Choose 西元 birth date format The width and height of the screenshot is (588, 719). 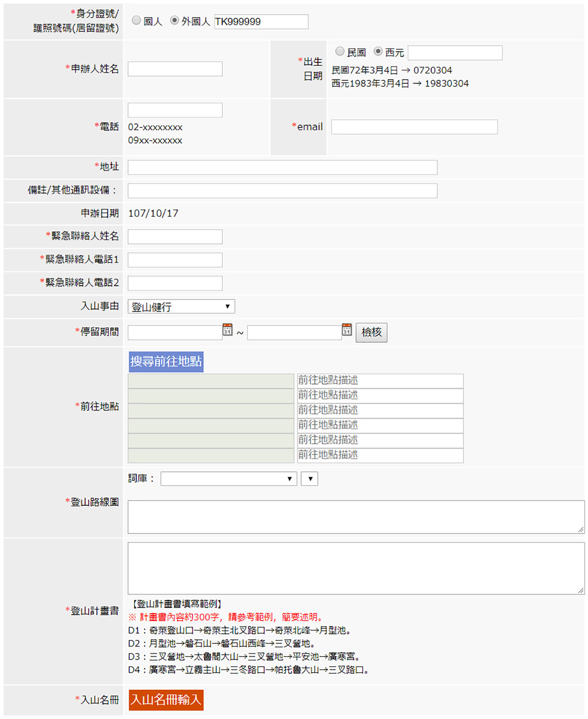click(378, 51)
